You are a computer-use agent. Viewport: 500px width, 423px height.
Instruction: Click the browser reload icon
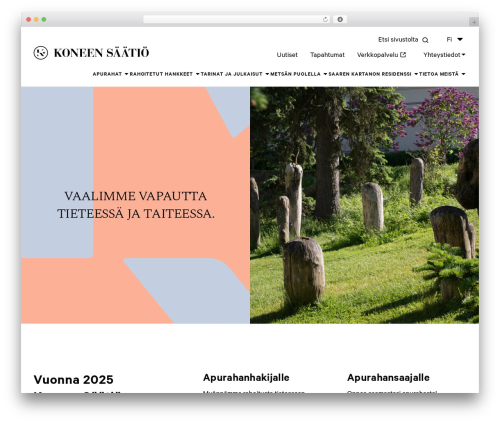[x=325, y=19]
